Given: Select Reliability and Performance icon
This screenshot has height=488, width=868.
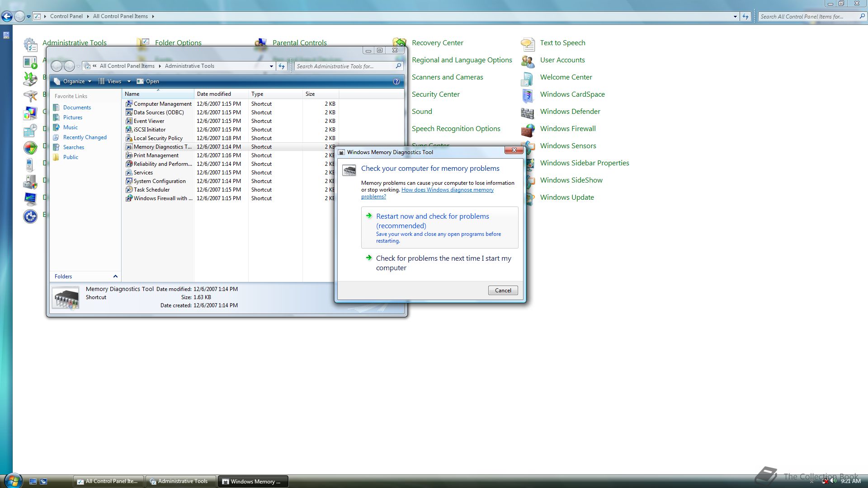Looking at the screenshot, I should [129, 164].
